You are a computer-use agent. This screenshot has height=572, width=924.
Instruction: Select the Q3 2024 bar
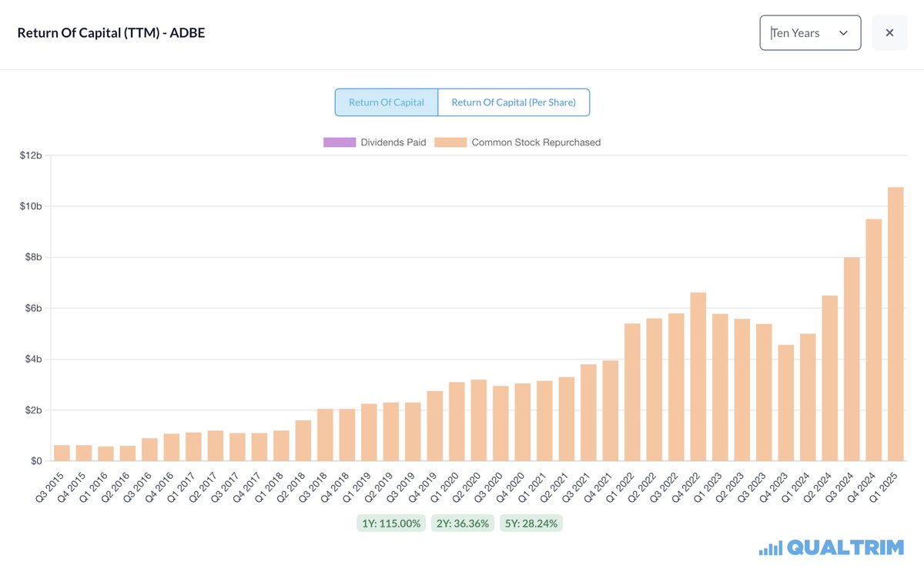tap(852, 360)
